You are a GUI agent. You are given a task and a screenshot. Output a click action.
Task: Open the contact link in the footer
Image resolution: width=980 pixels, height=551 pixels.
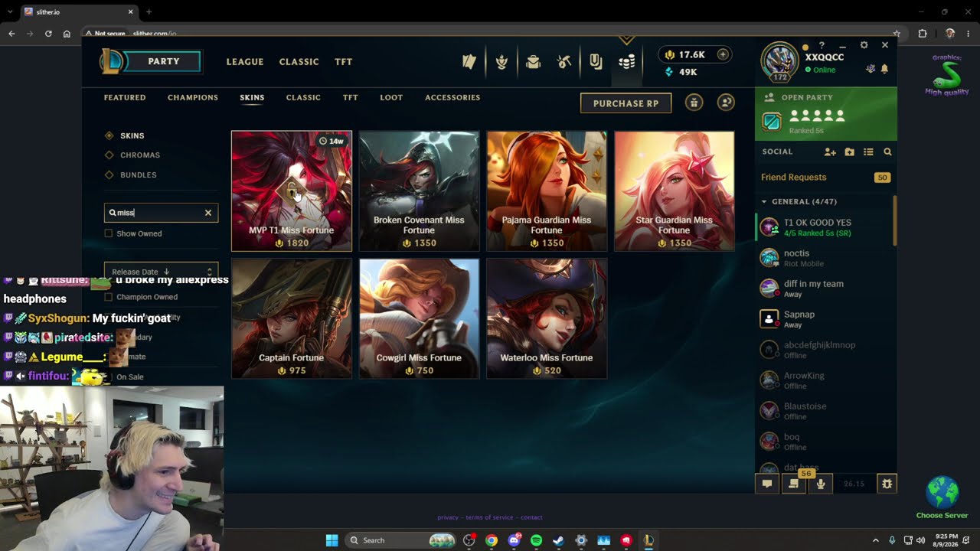pos(531,517)
